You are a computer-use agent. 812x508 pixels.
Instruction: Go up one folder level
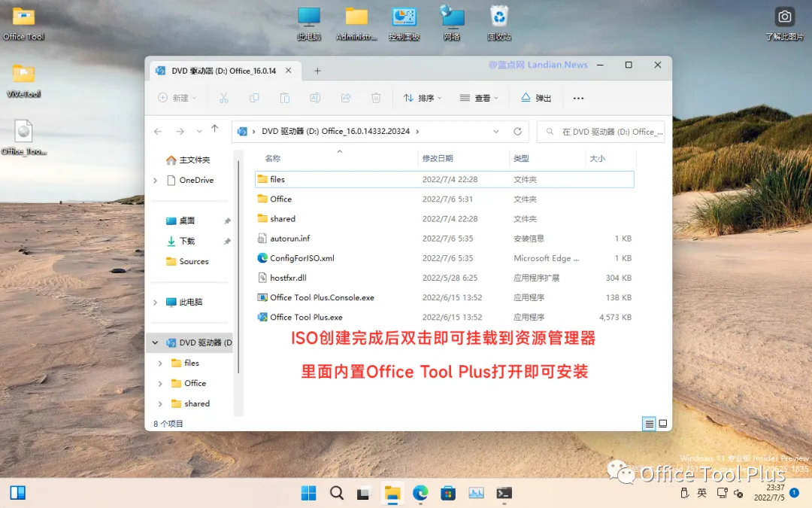[x=214, y=129]
